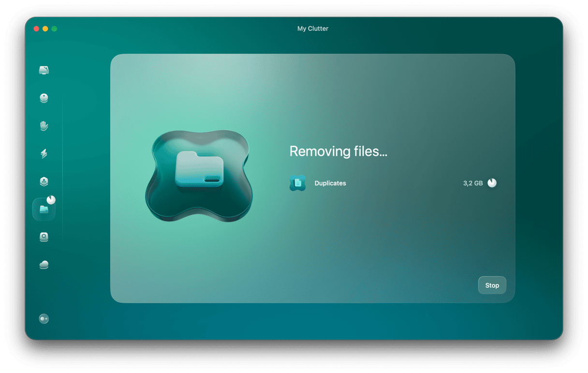588x373 pixels.
Task: Open the assistant toggle icon at sidebar bottom
Action: (x=44, y=319)
